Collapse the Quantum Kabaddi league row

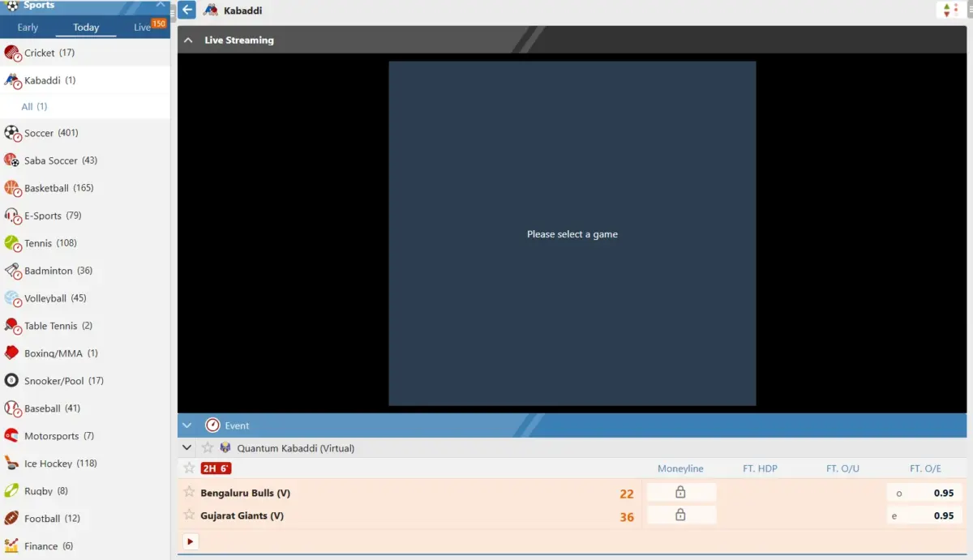(187, 448)
